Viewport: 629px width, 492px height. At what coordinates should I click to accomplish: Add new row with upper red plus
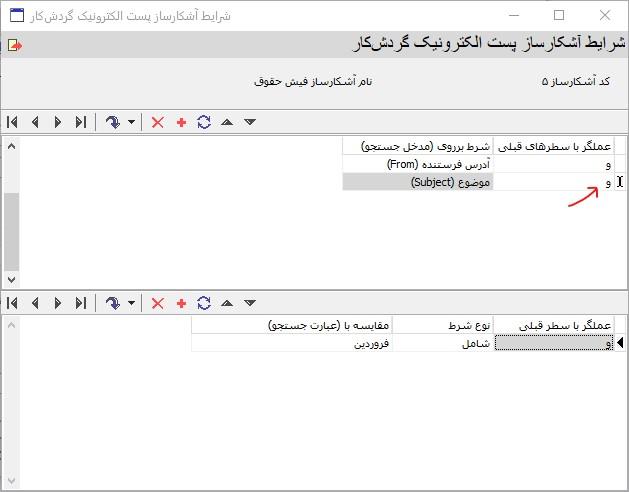click(181, 122)
